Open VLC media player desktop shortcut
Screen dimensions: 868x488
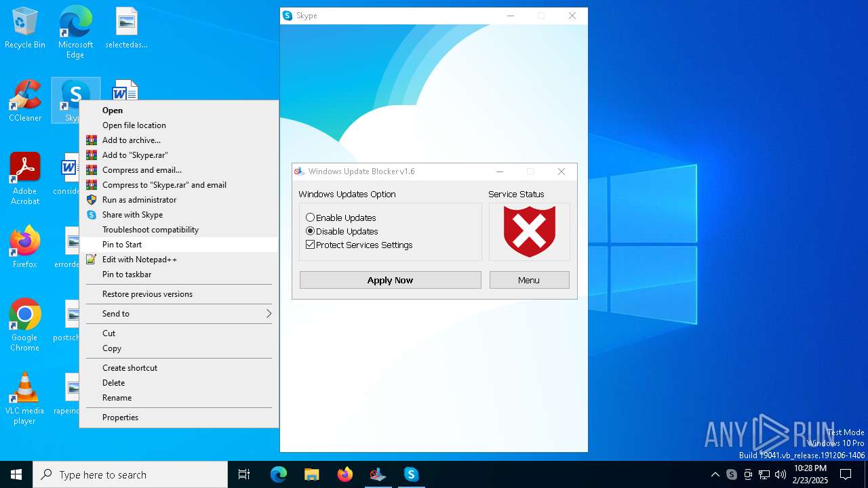(x=25, y=398)
